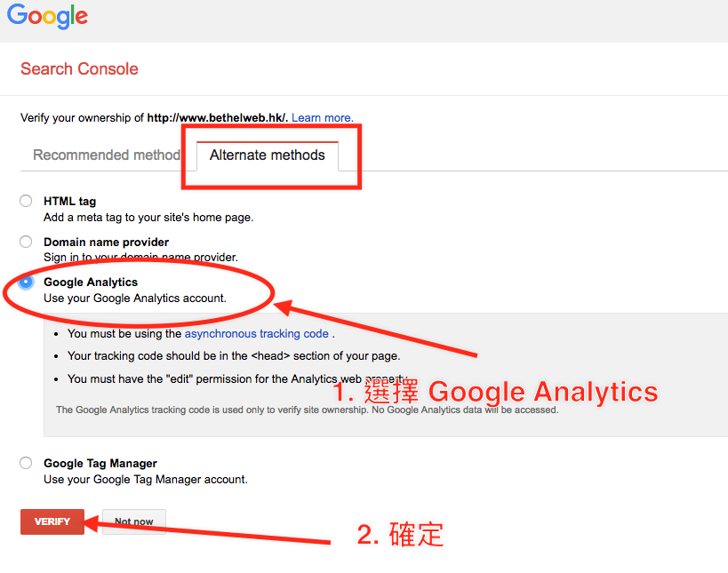
Task: Click the Not now button
Action: tap(134, 521)
